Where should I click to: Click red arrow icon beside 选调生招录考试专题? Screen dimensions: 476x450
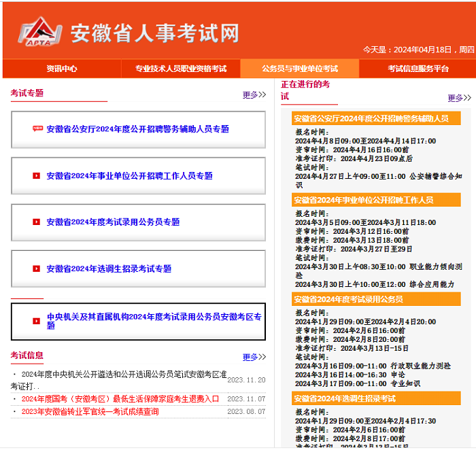[37, 269]
